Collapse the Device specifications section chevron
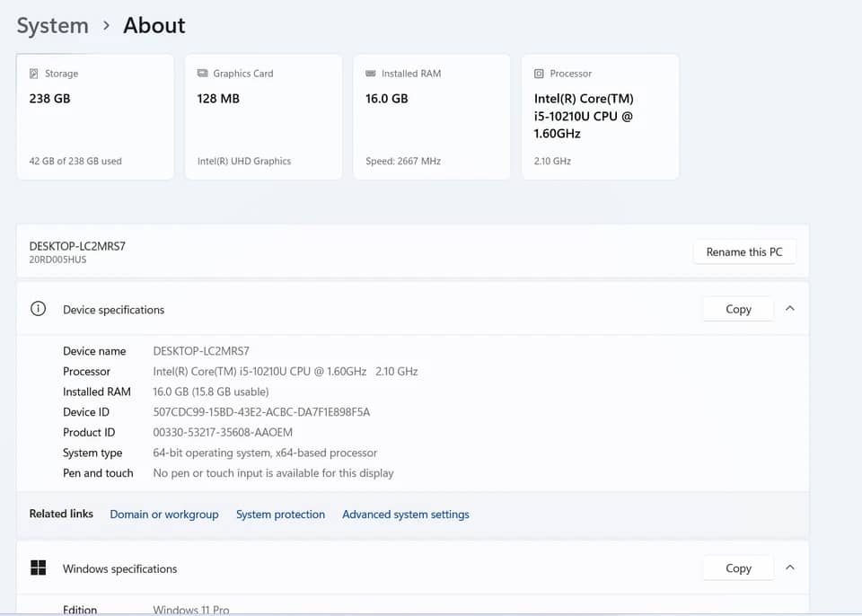This screenshot has height=616, width=862. coord(790,309)
